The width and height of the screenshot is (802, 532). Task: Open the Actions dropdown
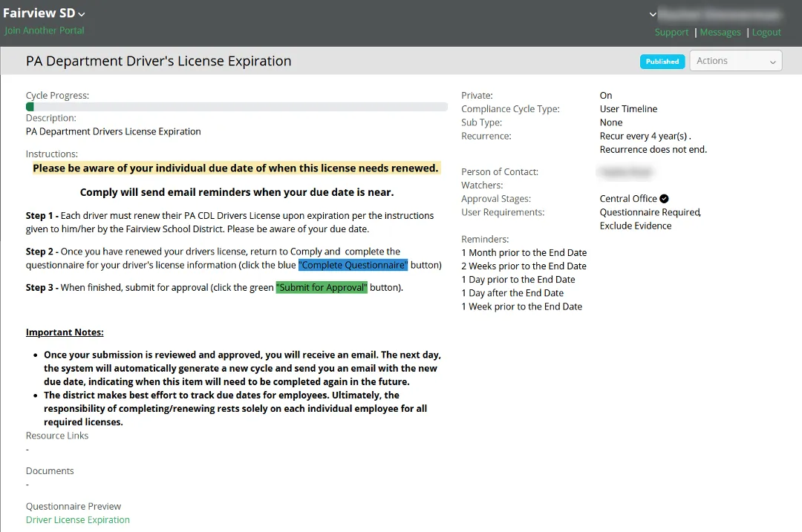pos(735,61)
